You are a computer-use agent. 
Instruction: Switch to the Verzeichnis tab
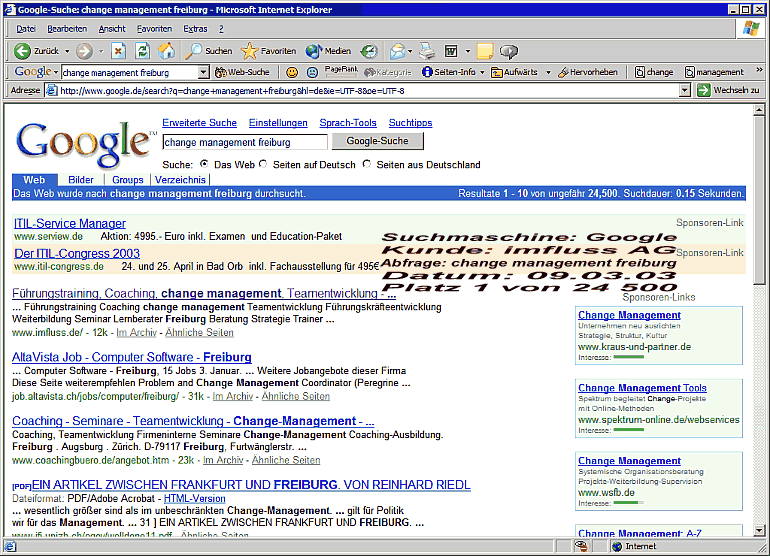pos(180,180)
